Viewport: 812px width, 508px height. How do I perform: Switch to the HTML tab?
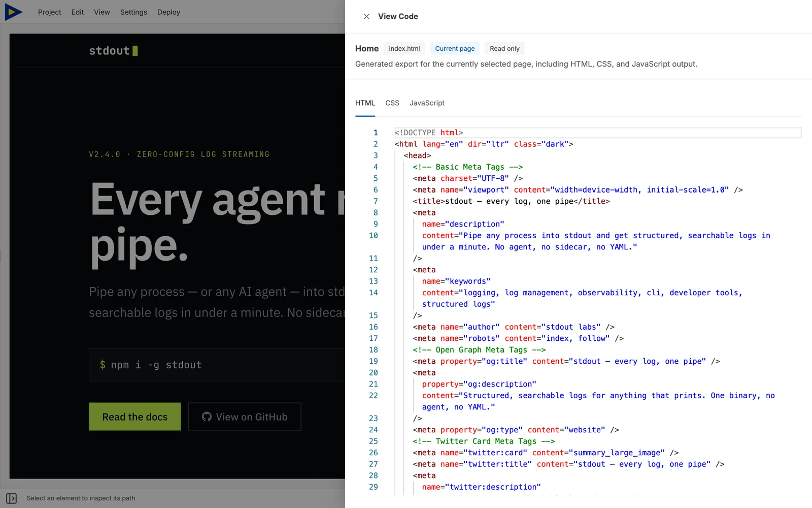(x=365, y=103)
